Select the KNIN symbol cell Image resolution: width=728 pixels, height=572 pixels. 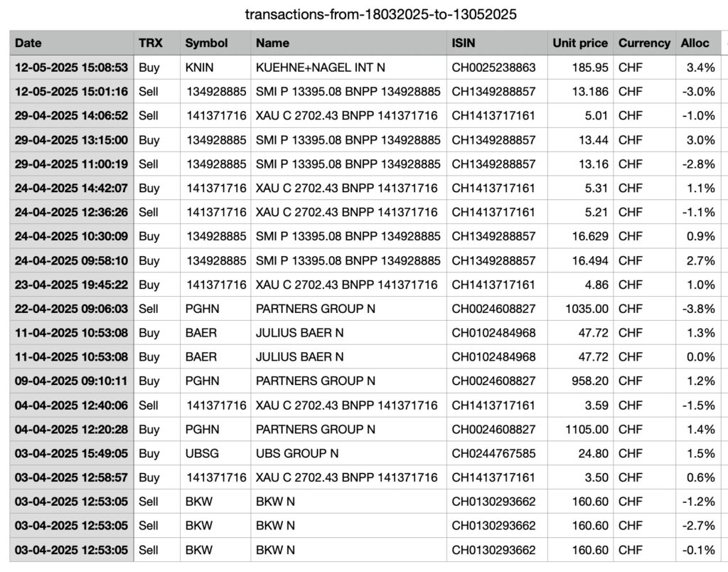[215, 68]
